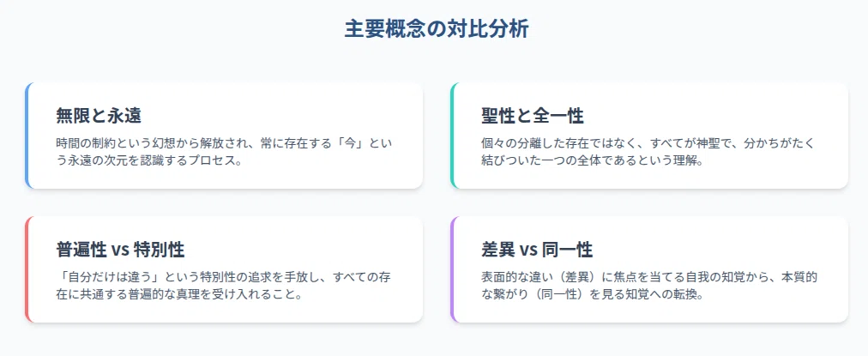The width and height of the screenshot is (868, 356).
Task: Open the 普遍性 vs 特別性 card title
Action: 120,250
